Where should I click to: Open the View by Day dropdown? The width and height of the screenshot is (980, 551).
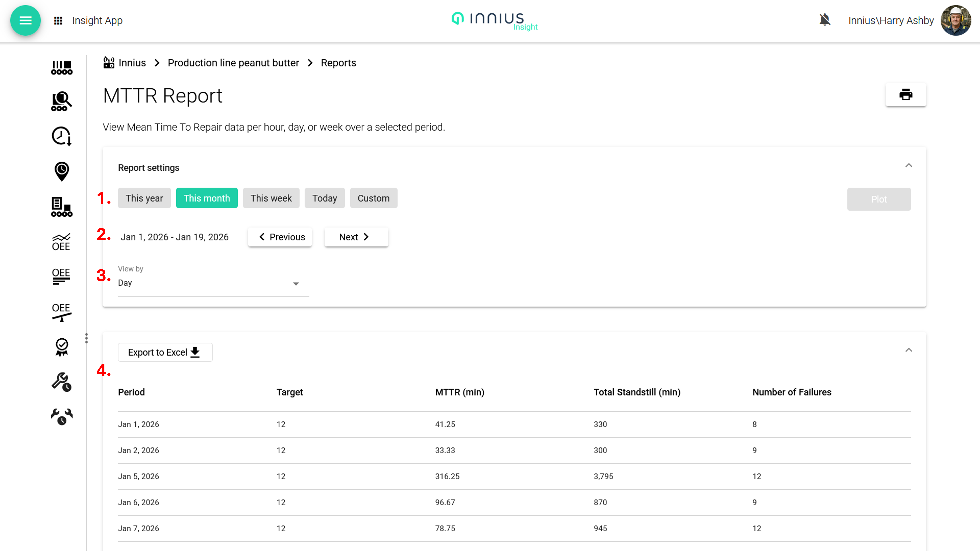click(213, 283)
